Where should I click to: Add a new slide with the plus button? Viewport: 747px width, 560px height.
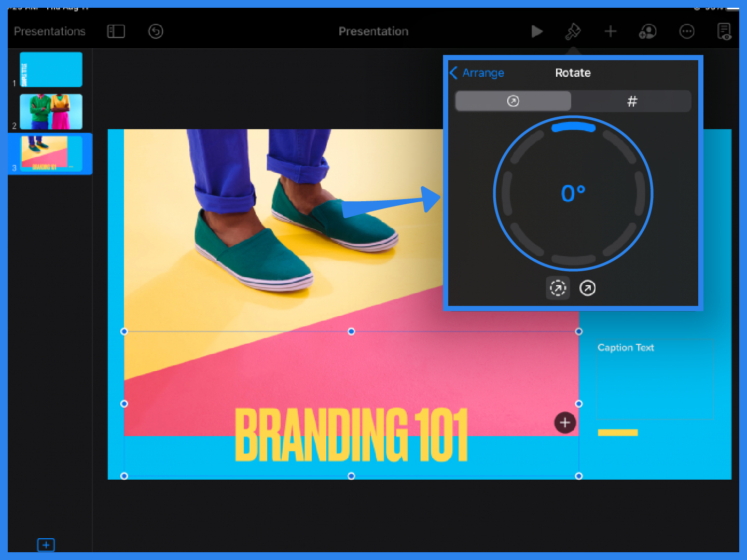(46, 544)
